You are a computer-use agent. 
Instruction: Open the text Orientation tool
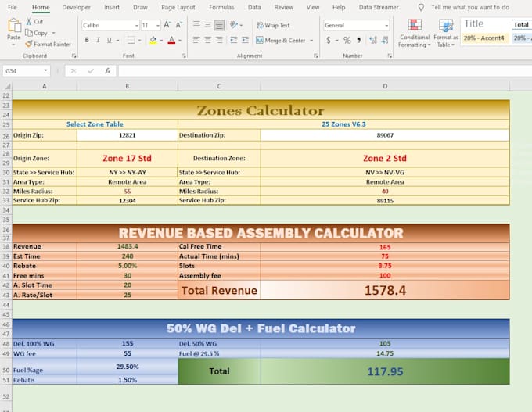click(x=234, y=25)
